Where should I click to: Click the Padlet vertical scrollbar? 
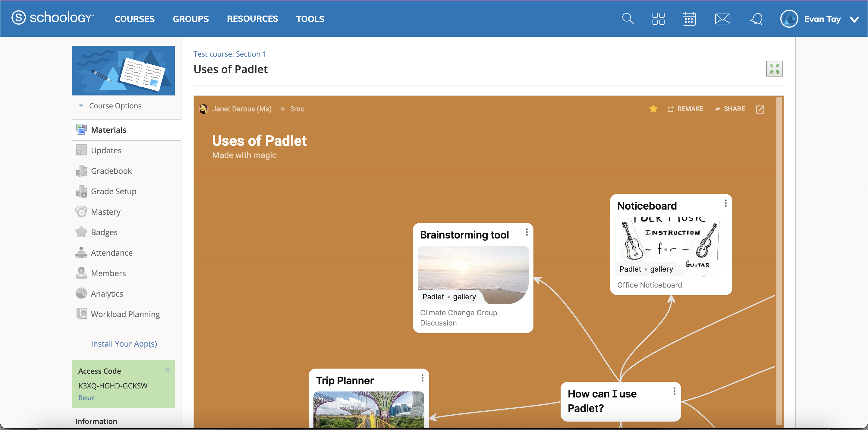779,261
